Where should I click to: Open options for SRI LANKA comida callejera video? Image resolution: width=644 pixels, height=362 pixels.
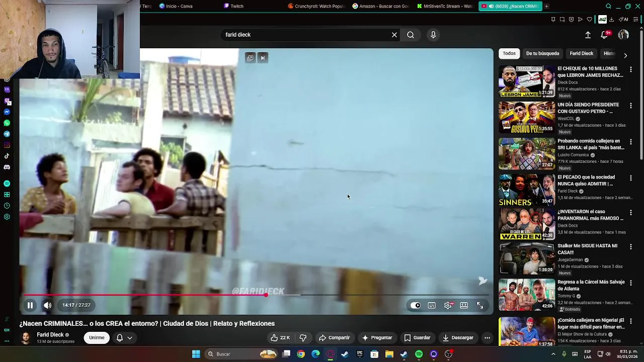click(x=631, y=142)
